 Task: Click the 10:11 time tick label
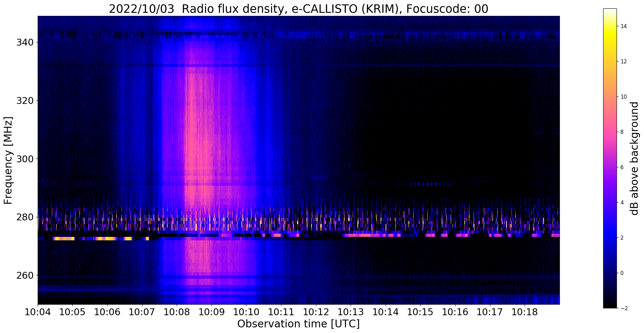281,312
